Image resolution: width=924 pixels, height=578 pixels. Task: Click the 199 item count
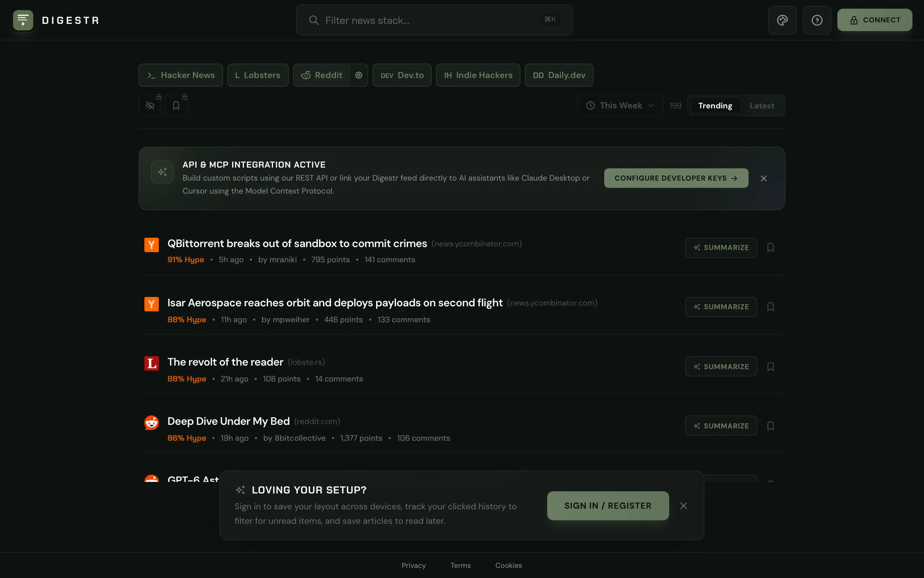[x=675, y=106]
